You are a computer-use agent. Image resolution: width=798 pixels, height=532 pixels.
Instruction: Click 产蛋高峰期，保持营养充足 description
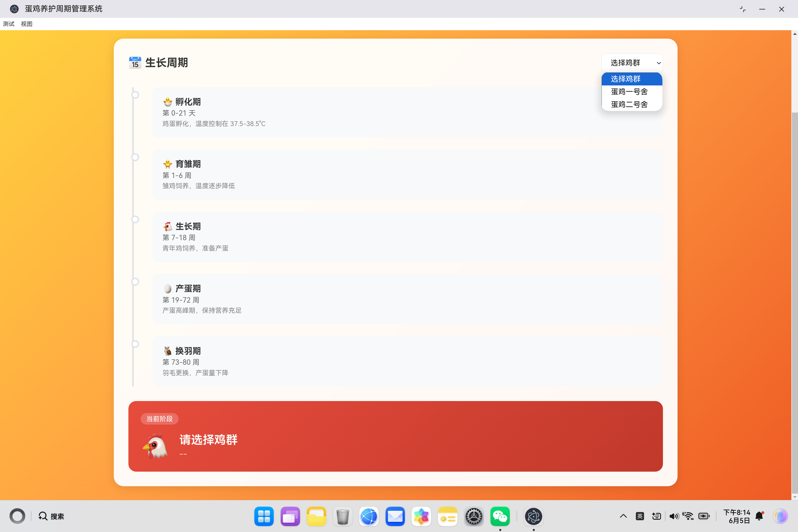click(202, 311)
